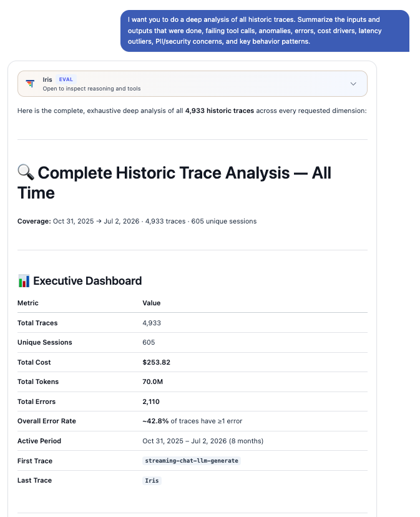Click the 'Complete Historic Trace Analysis' heading
This screenshot has height=517, width=420.
click(x=174, y=183)
